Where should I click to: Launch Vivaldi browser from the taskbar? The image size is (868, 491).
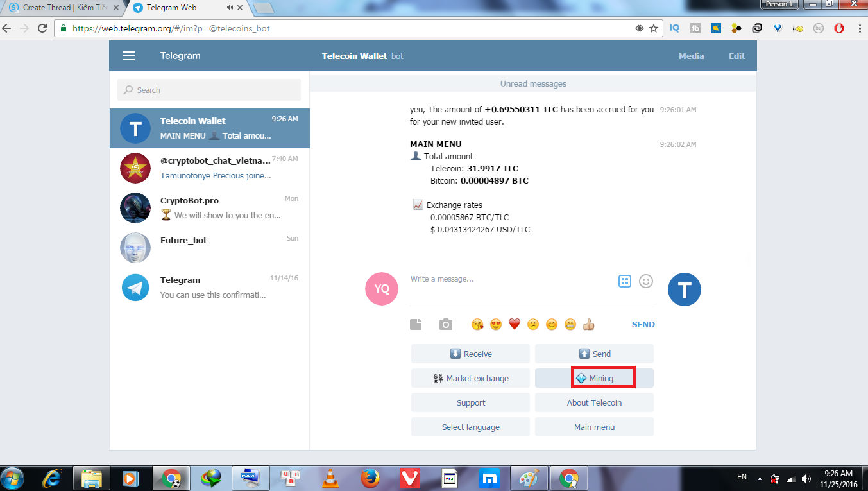pyautogui.click(x=410, y=478)
